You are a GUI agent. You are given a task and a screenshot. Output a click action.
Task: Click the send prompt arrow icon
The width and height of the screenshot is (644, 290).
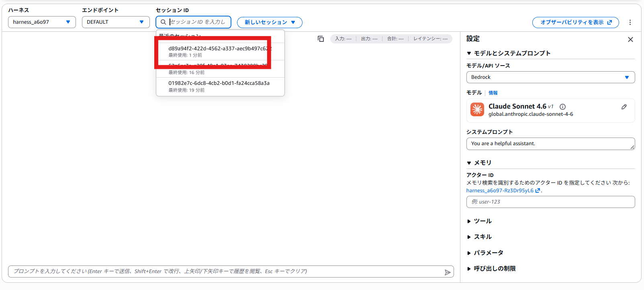tap(448, 272)
